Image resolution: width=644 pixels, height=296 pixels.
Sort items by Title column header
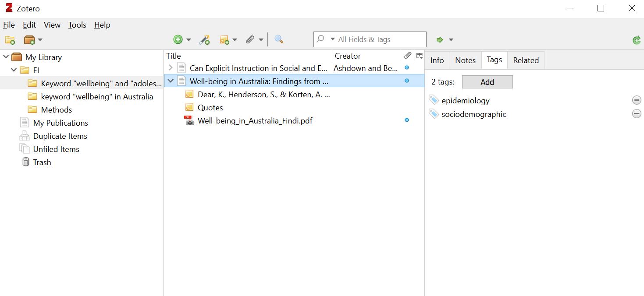tap(248, 56)
